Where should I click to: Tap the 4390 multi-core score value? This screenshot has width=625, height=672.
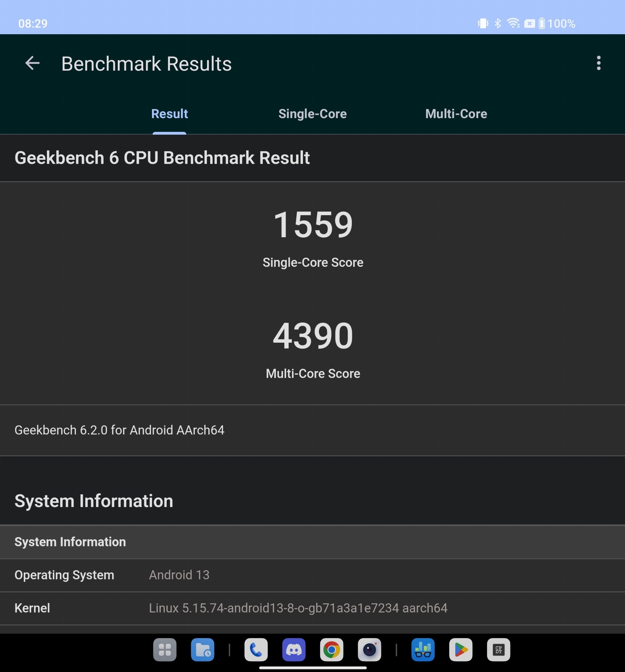[313, 336]
